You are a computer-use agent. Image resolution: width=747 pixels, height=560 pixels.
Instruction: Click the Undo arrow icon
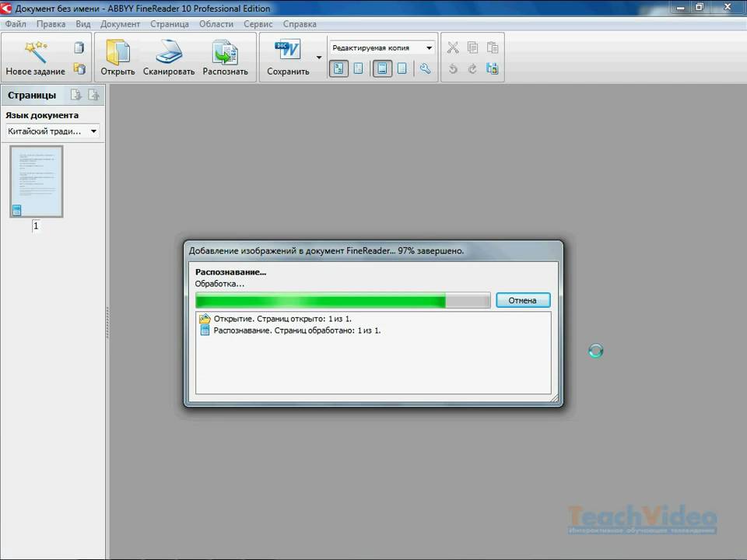(x=453, y=69)
